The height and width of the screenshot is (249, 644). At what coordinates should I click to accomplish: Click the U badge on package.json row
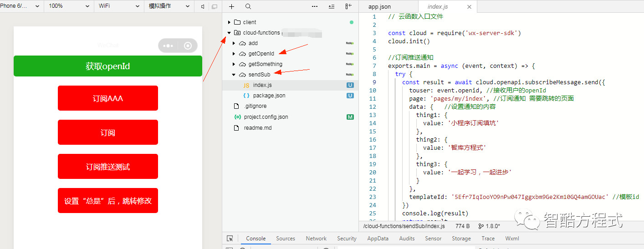click(350, 96)
